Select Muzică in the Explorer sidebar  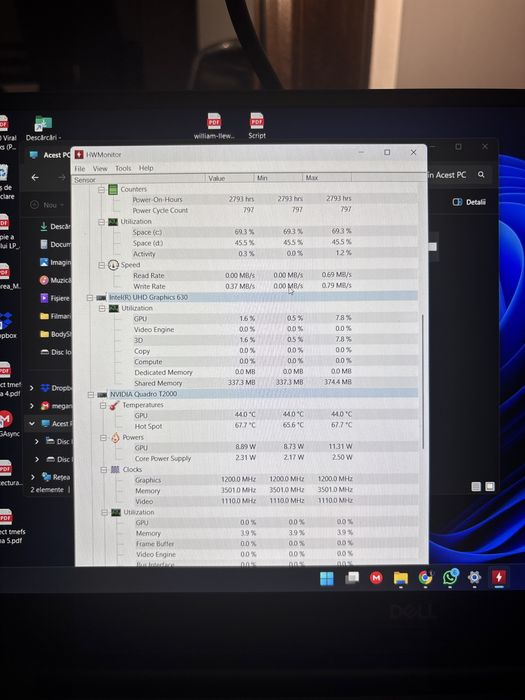55,280
